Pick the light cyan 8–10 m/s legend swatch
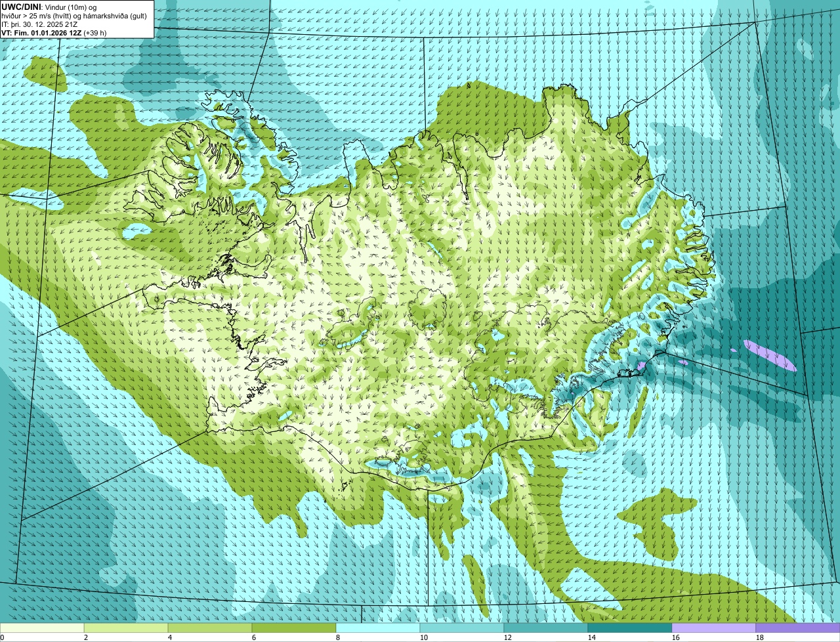840x642 pixels. 378,628
